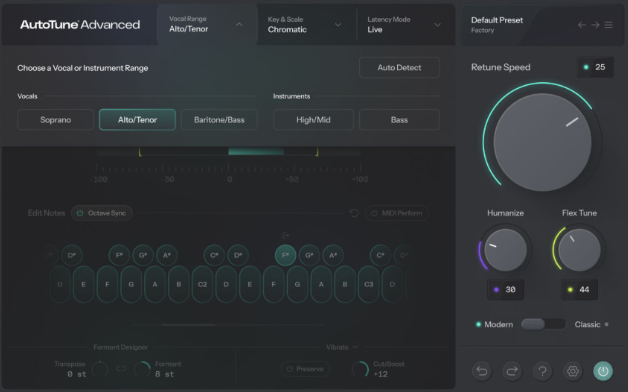
Task: Load the previous preset with the left arrow
Action: click(582, 25)
